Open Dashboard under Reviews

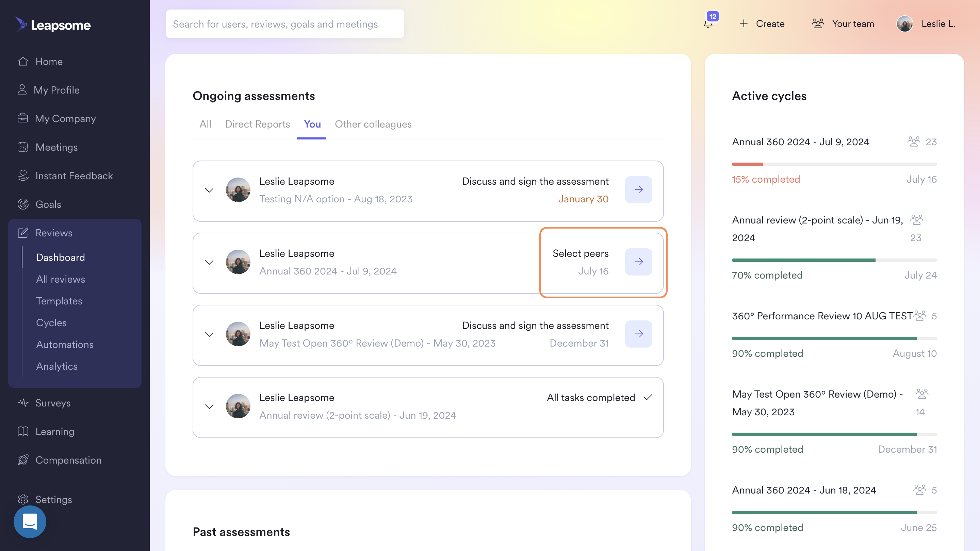(x=61, y=257)
